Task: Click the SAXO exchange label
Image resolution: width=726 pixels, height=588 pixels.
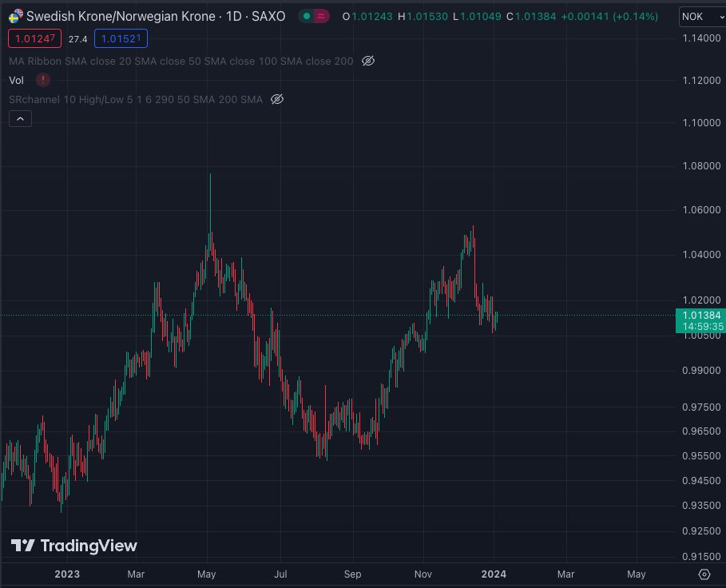Action: 269,16
